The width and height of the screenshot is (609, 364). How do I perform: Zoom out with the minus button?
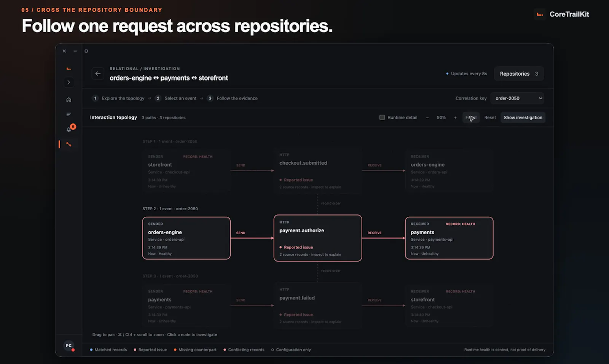click(x=427, y=118)
